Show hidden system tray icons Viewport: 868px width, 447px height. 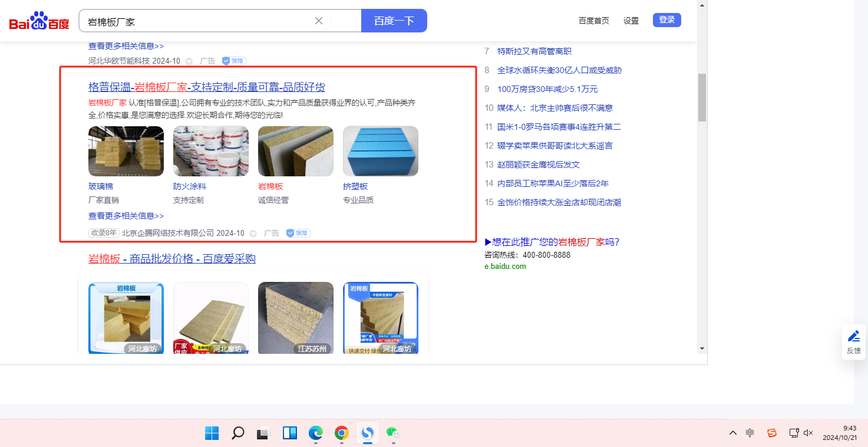click(733, 433)
